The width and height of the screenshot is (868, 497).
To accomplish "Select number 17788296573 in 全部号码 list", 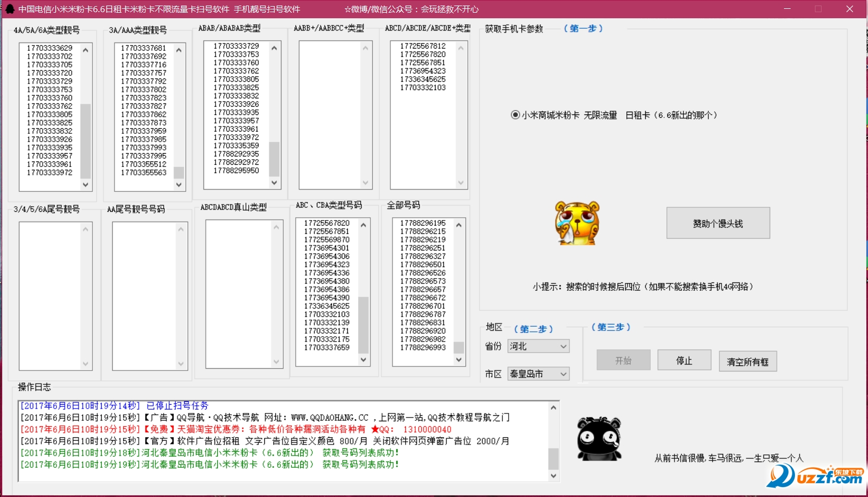I will point(423,281).
